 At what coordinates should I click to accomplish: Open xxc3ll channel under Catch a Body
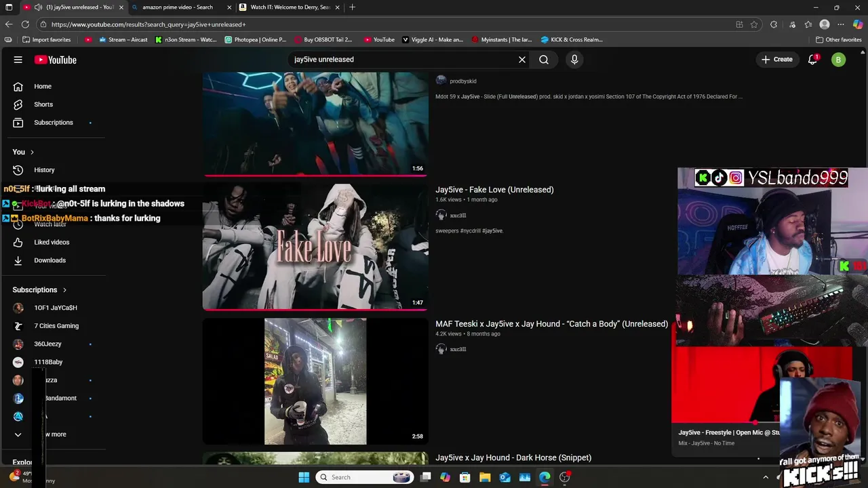pyautogui.click(x=458, y=350)
